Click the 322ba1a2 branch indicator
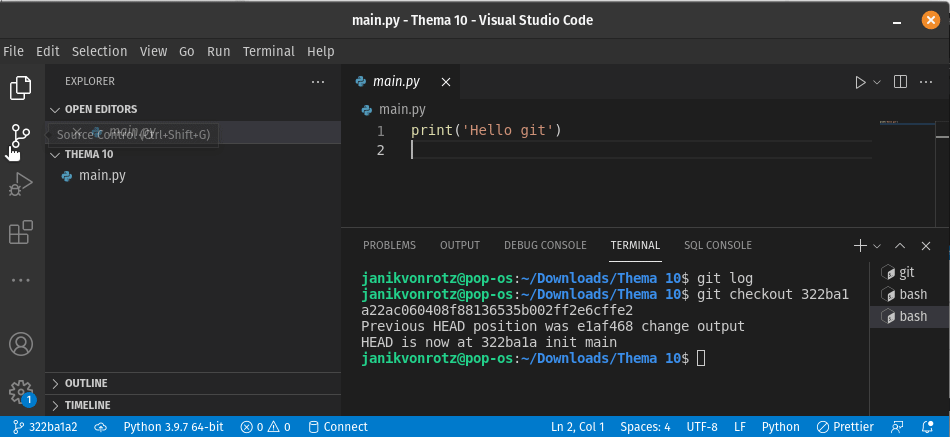 pos(45,427)
